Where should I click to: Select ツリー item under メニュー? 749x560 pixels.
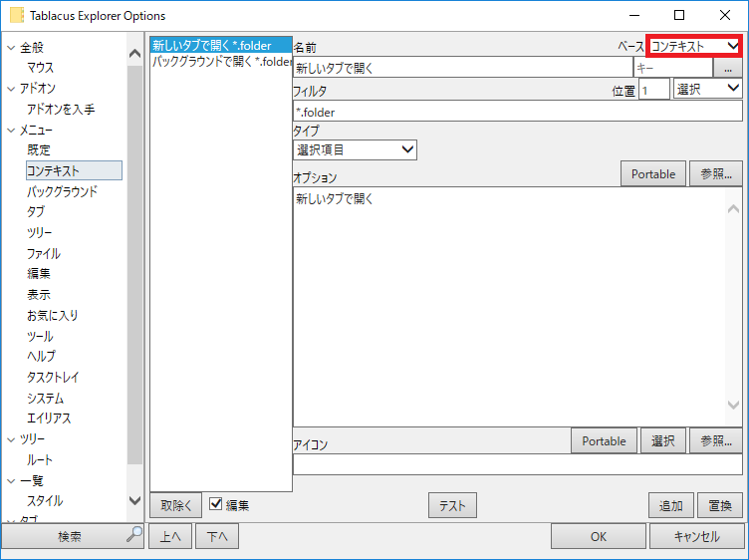(40, 233)
